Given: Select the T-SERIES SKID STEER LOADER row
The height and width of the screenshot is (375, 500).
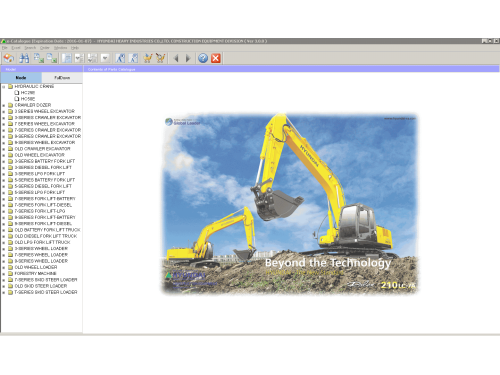Looking at the screenshot, I should pos(46,292).
